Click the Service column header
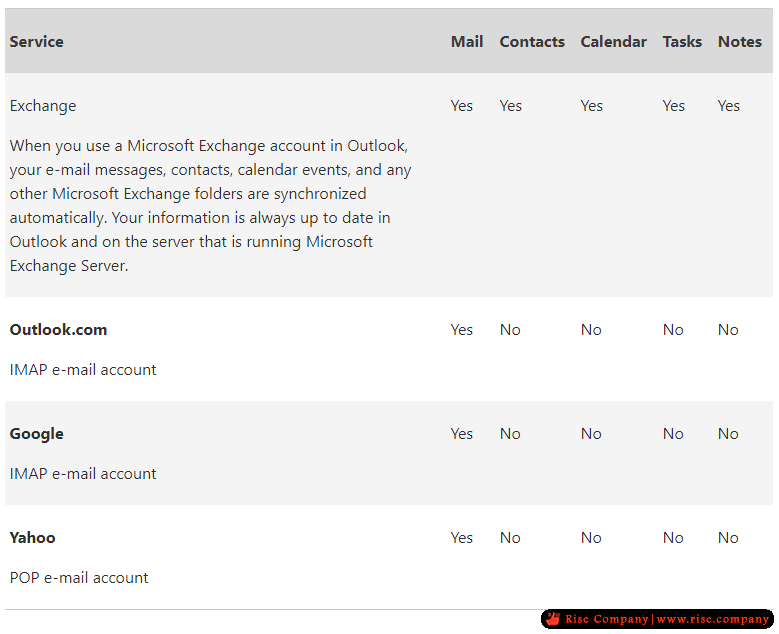The image size is (779, 634). [x=36, y=42]
